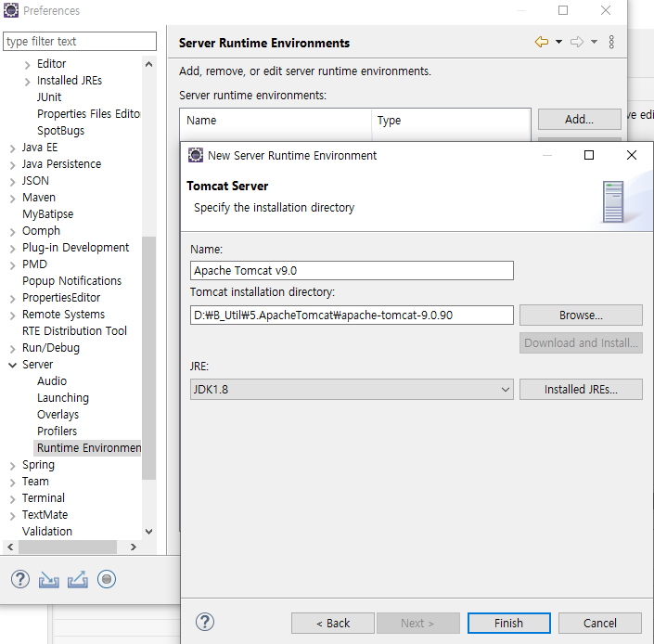Expand the Team tree node
The image size is (654, 644).
tap(12, 483)
